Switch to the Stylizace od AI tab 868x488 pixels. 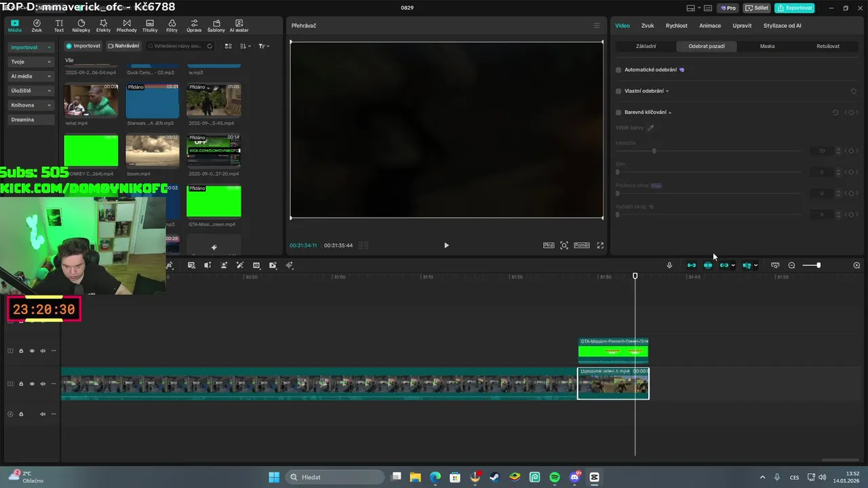[x=782, y=26]
